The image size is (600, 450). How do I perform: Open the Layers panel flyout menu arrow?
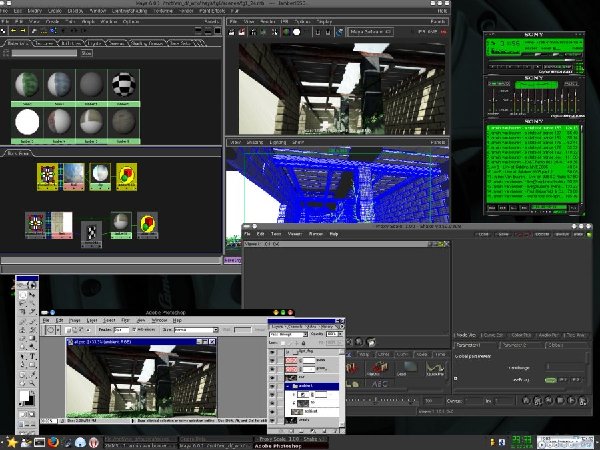tap(341, 326)
